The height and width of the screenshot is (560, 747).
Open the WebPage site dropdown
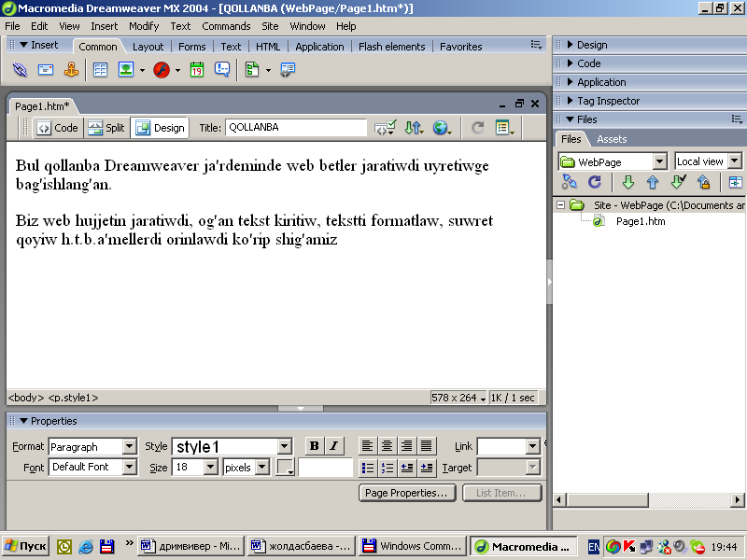click(x=659, y=161)
